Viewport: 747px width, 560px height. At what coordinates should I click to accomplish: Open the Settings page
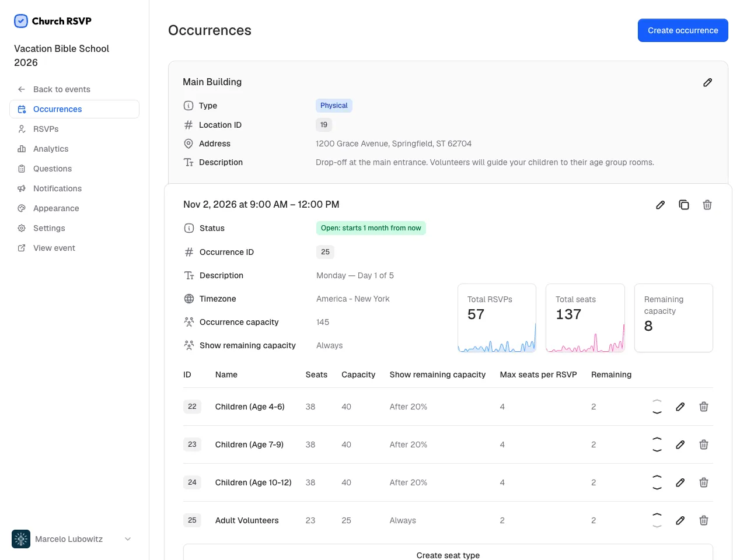tap(74, 228)
